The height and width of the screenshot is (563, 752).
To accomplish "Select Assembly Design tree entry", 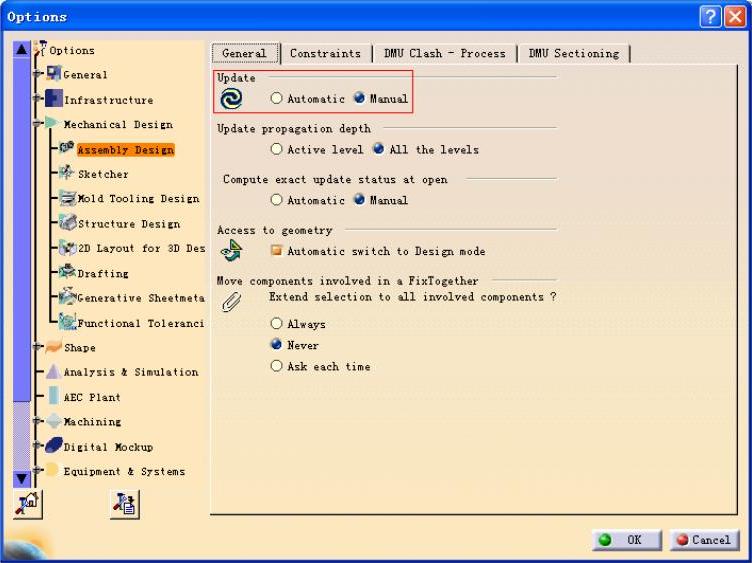I will click(126, 150).
